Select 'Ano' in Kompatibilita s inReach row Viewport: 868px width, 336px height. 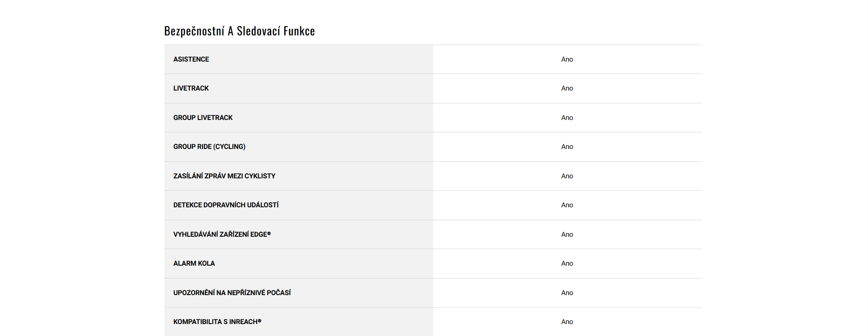pos(567,322)
